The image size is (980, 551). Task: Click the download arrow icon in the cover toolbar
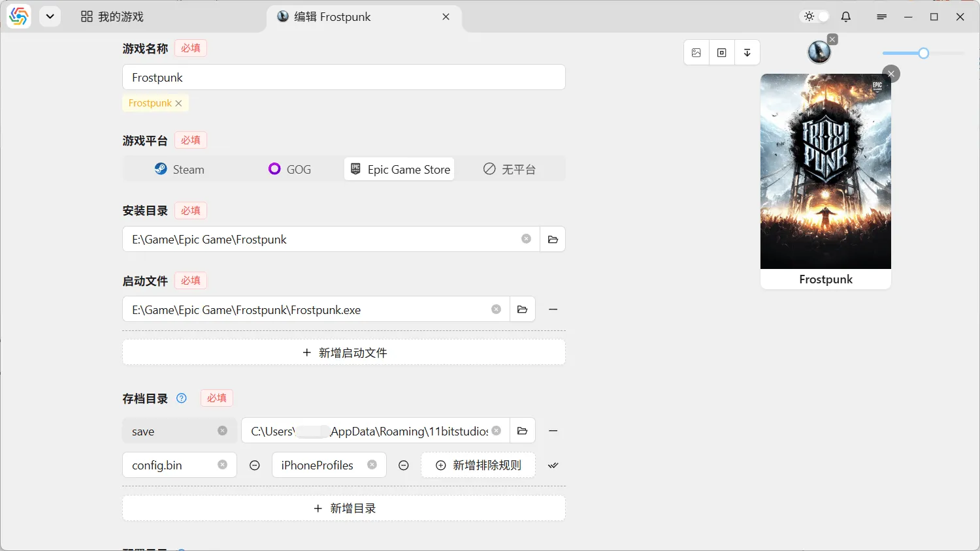click(747, 53)
